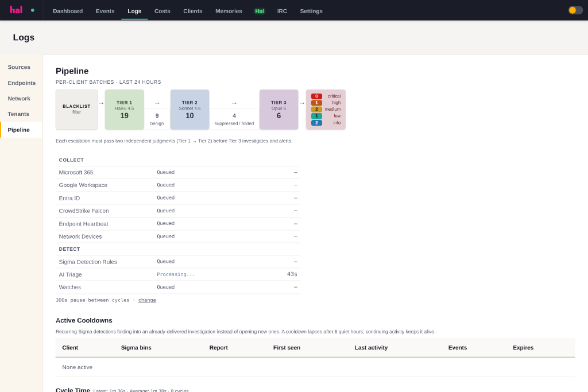
Task: Open the green Hal nav item
Action: pyautogui.click(x=260, y=11)
